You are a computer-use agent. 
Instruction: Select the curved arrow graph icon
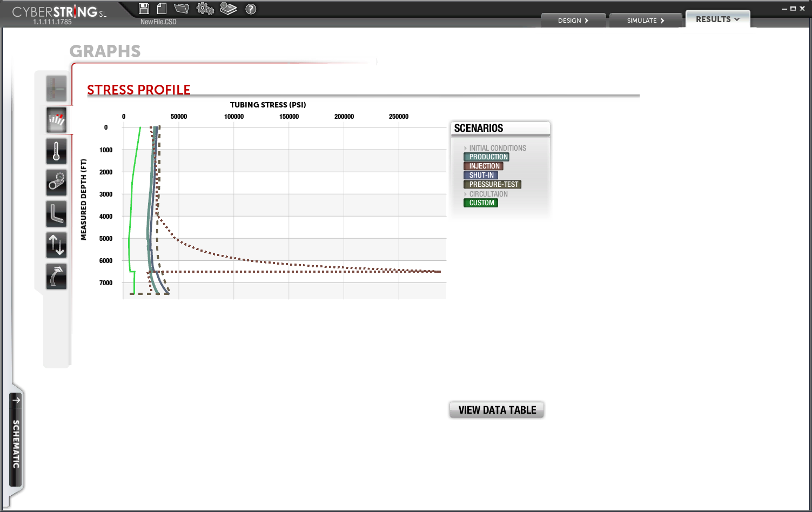[56, 277]
